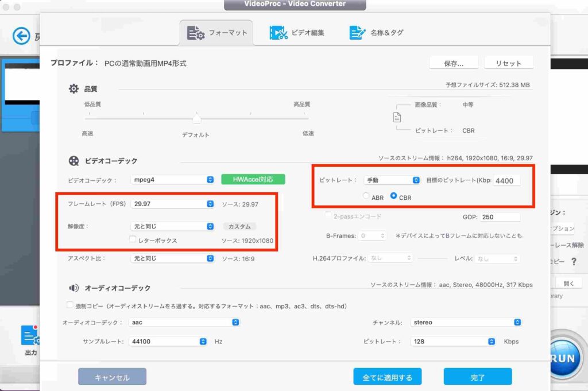The width and height of the screenshot is (588, 391).
Task: Open the H.264プロファイル dropdown
Action: [x=390, y=258]
